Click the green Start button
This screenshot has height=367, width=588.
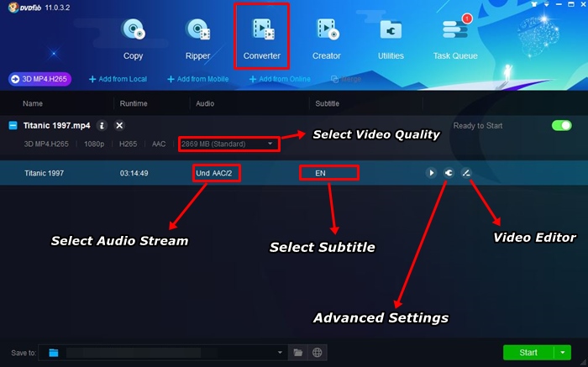[x=528, y=353]
